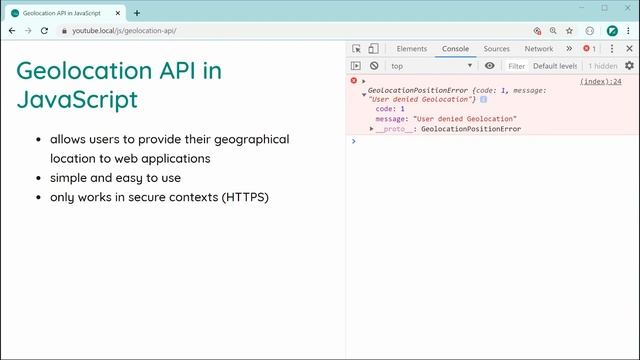The image size is (640, 360).
Task: Click the console input prompt
Action: click(x=492, y=141)
